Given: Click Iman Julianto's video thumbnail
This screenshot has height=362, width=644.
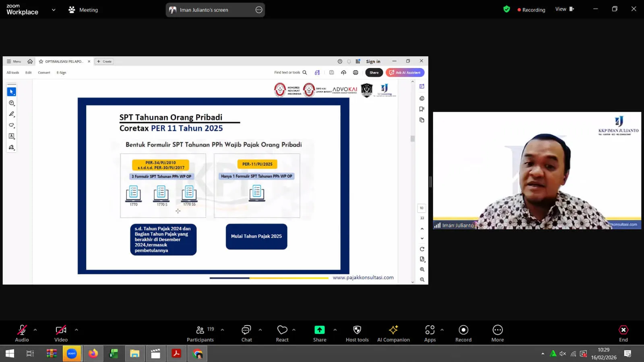Looking at the screenshot, I should point(537,171).
